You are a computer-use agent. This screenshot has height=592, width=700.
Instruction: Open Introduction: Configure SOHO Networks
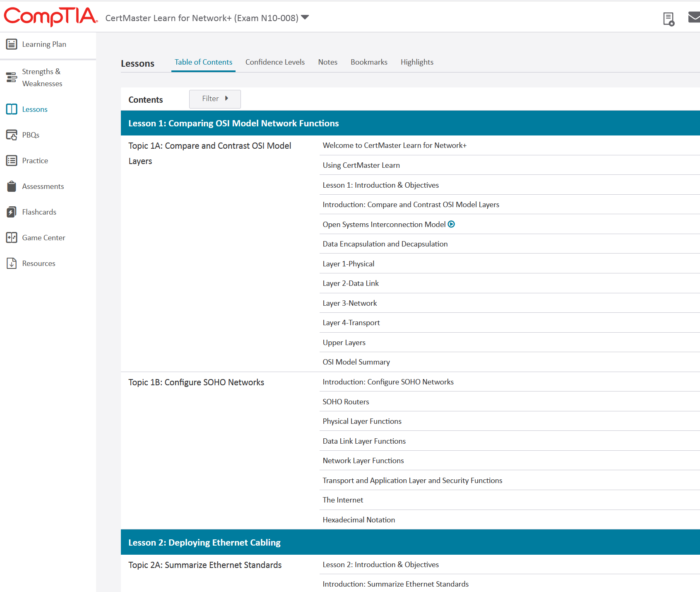coord(388,382)
